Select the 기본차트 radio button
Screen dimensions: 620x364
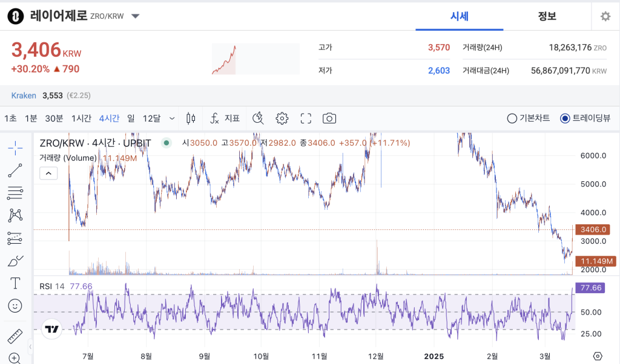click(x=512, y=119)
